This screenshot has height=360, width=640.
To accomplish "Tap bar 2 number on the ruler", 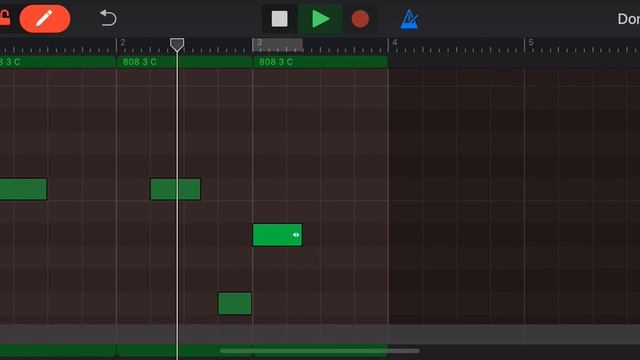I will coord(123,42).
